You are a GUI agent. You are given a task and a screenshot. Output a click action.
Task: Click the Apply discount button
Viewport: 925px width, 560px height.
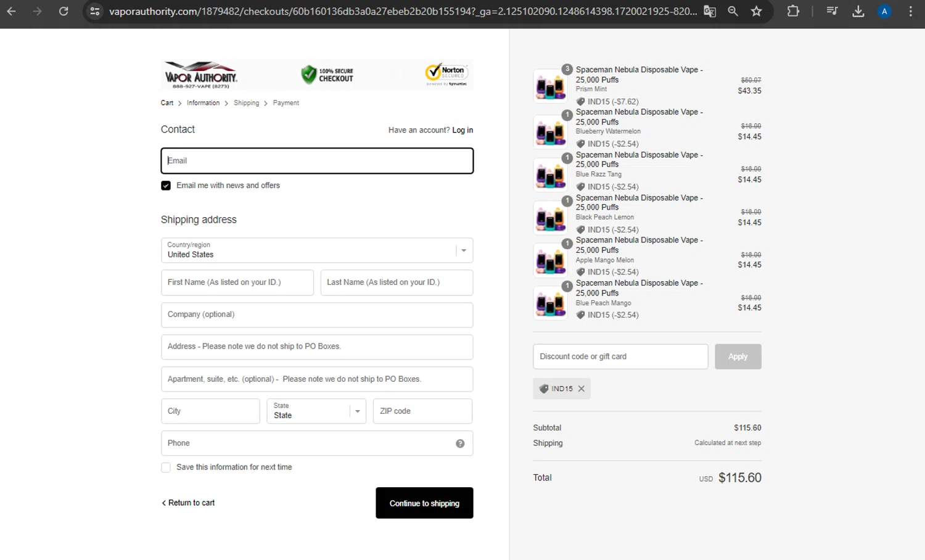[x=738, y=356]
